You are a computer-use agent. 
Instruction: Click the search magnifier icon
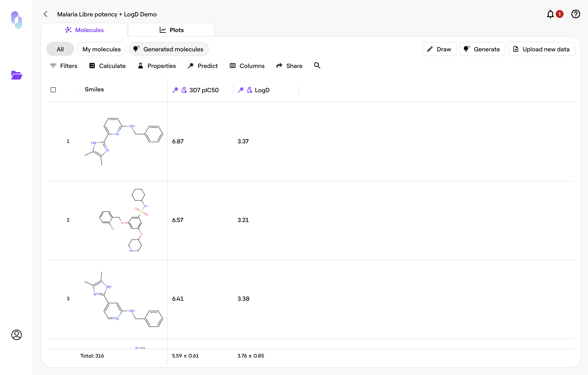coord(317,66)
